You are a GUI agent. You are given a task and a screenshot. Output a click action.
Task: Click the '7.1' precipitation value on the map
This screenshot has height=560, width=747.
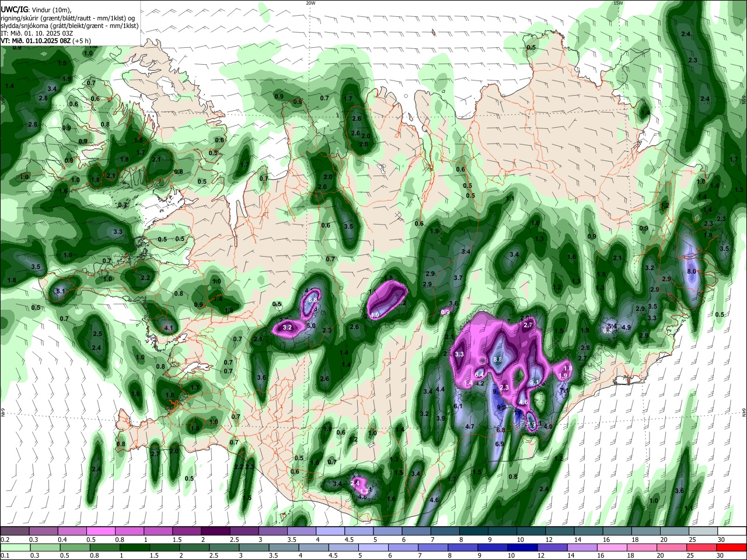click(x=564, y=391)
